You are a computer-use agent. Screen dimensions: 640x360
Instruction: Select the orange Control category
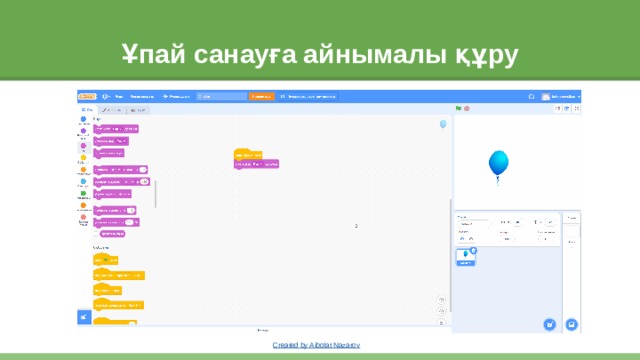pos(83,171)
